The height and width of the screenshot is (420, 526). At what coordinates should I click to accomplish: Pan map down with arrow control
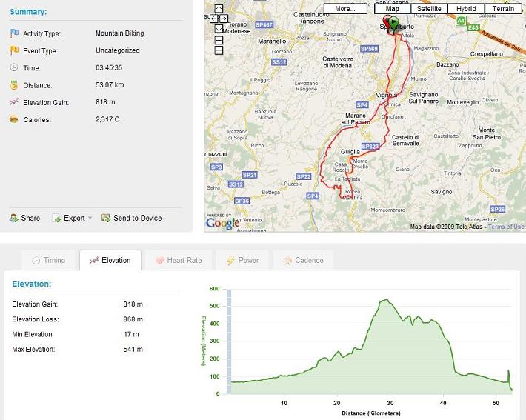pyautogui.click(x=219, y=29)
